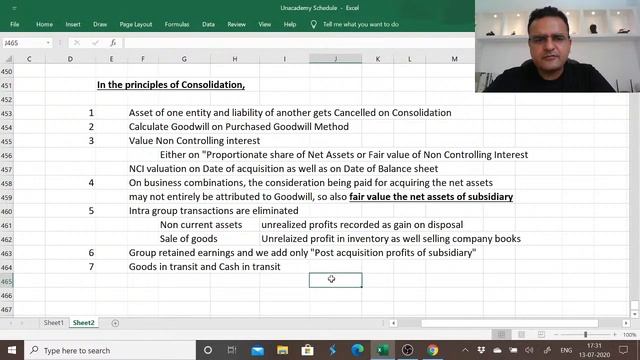Image resolution: width=640 pixels, height=360 pixels.
Task: Open Task View on the taskbar
Action: 232,350
